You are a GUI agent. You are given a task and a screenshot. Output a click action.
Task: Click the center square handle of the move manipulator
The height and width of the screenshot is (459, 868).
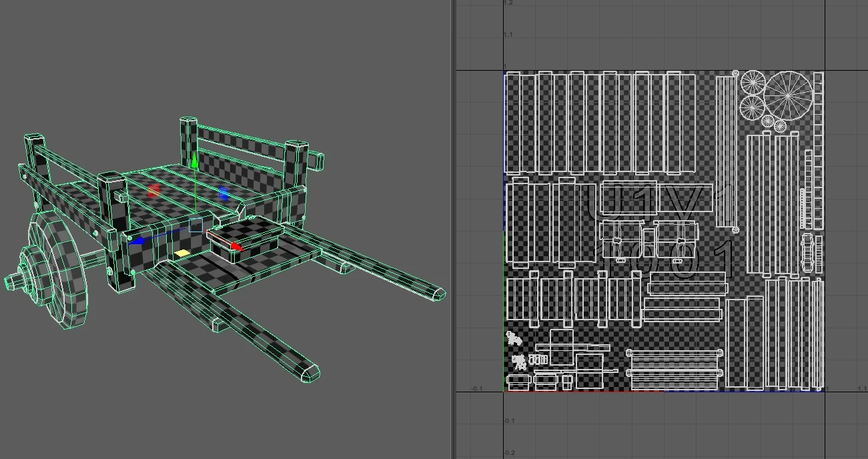(195, 225)
